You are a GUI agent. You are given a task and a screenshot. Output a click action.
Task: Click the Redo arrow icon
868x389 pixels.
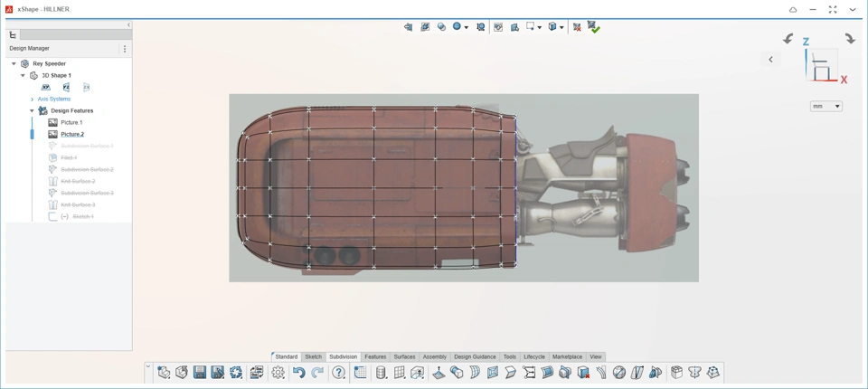coord(317,373)
